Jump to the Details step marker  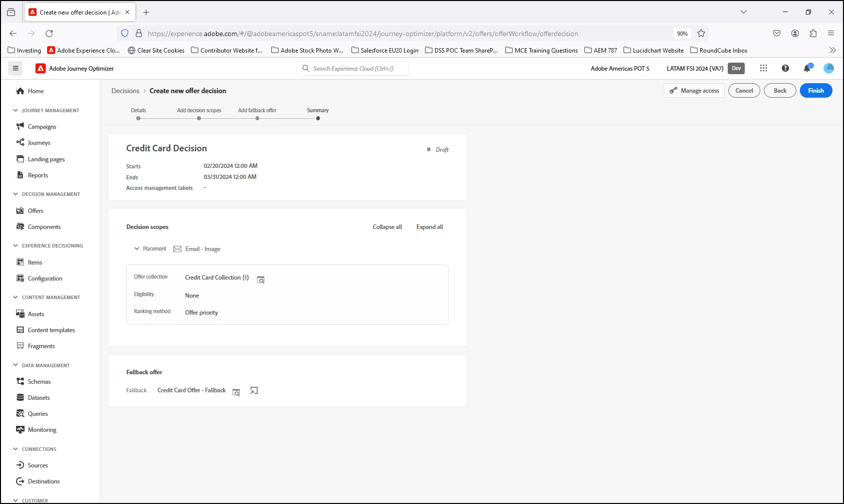point(138,118)
